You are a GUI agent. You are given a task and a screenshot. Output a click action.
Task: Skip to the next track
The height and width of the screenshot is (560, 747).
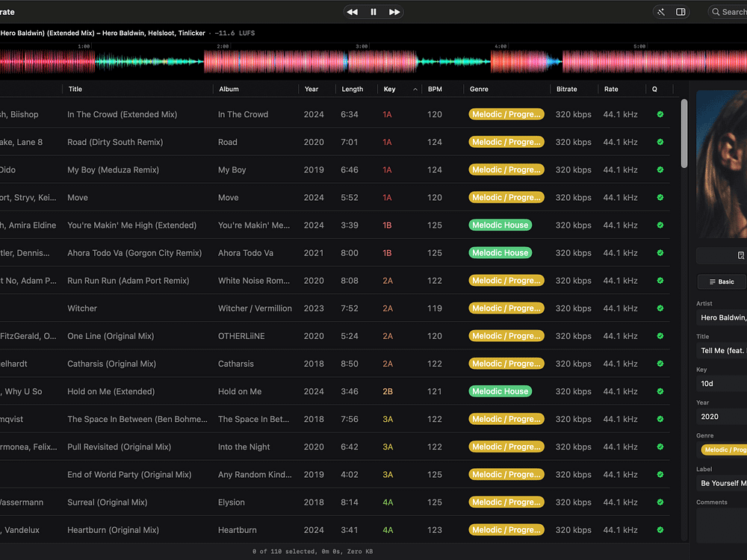pos(394,12)
